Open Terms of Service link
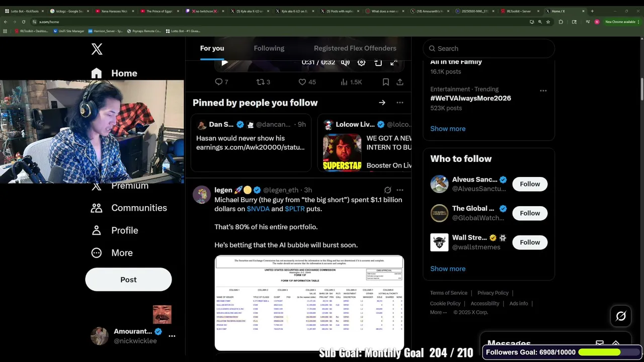The width and height of the screenshot is (644, 362). (x=449, y=293)
